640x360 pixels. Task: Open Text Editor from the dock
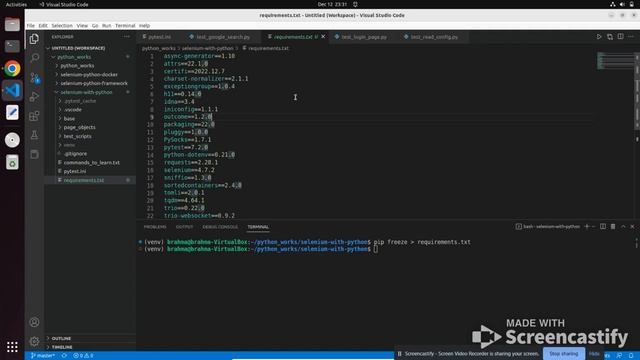coord(12,112)
